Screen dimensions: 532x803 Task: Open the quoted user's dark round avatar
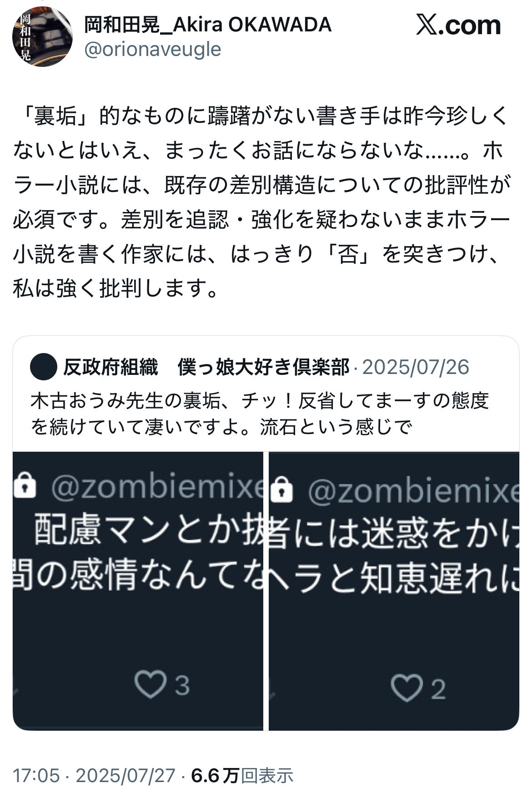44,367
